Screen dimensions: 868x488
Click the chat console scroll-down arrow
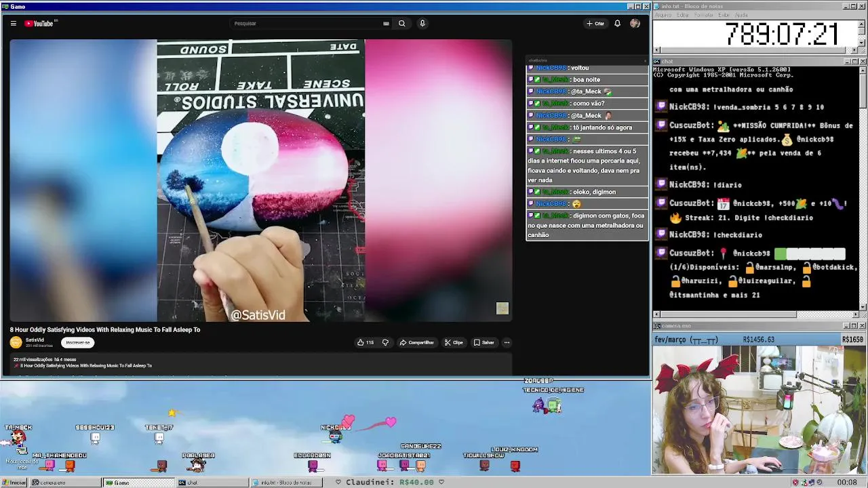pos(863,306)
